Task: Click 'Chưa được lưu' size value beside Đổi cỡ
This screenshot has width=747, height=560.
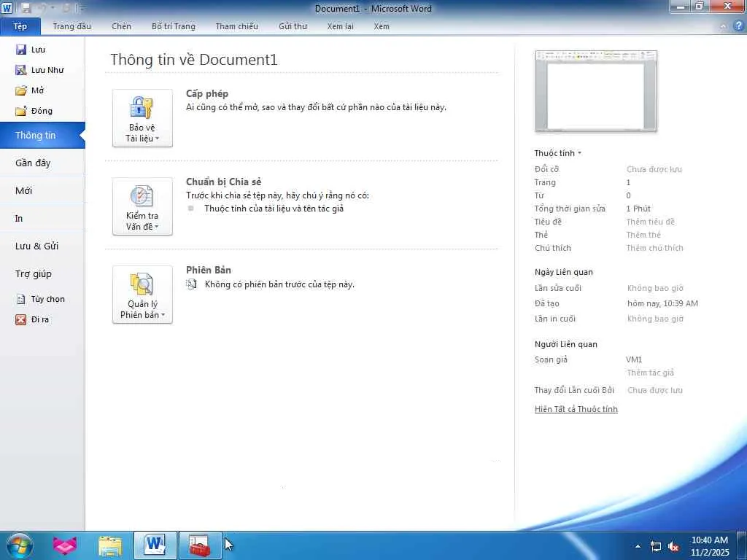Action: [x=654, y=169]
